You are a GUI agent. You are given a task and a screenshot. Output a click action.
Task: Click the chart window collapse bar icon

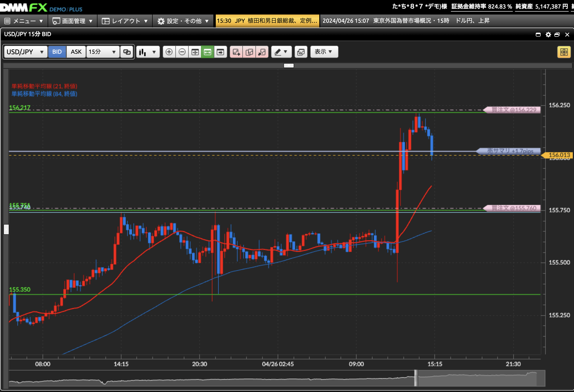[x=538, y=35]
